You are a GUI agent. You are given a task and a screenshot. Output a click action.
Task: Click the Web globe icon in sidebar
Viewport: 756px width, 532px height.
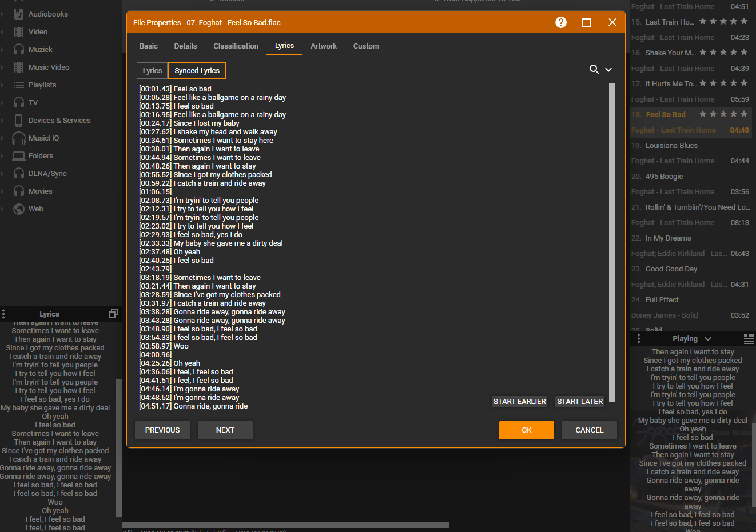(x=19, y=209)
